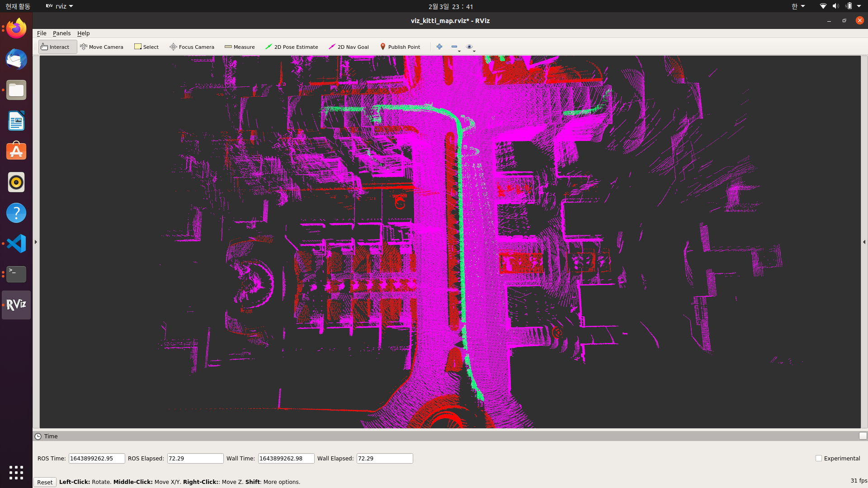This screenshot has width=868, height=488.
Task: Activate the Publish Point tool
Action: tap(400, 47)
